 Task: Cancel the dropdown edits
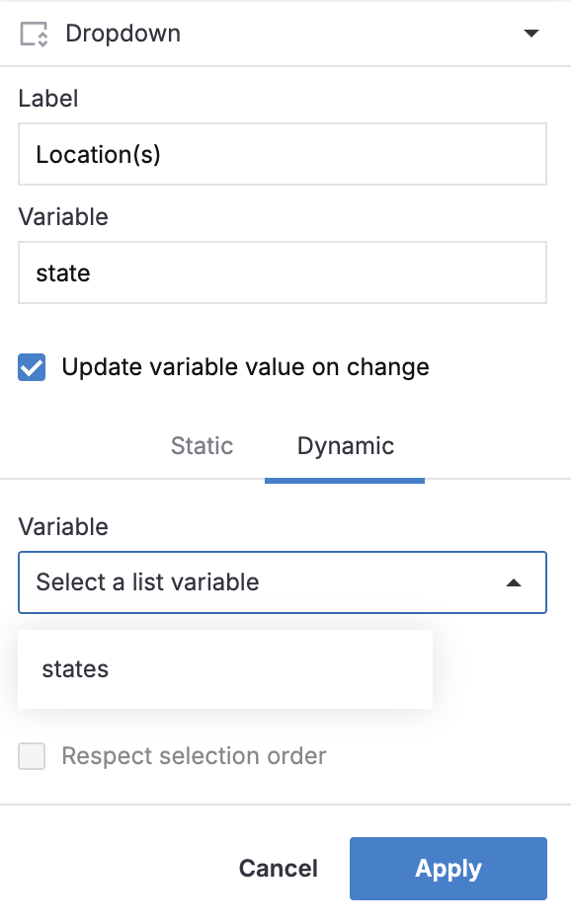pyautogui.click(x=278, y=869)
